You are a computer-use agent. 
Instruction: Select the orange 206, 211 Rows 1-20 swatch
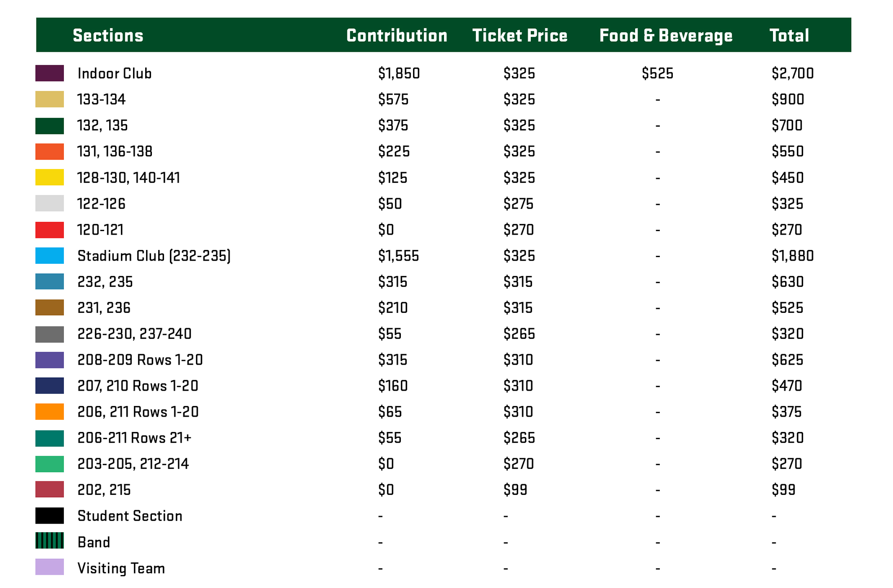(x=49, y=412)
